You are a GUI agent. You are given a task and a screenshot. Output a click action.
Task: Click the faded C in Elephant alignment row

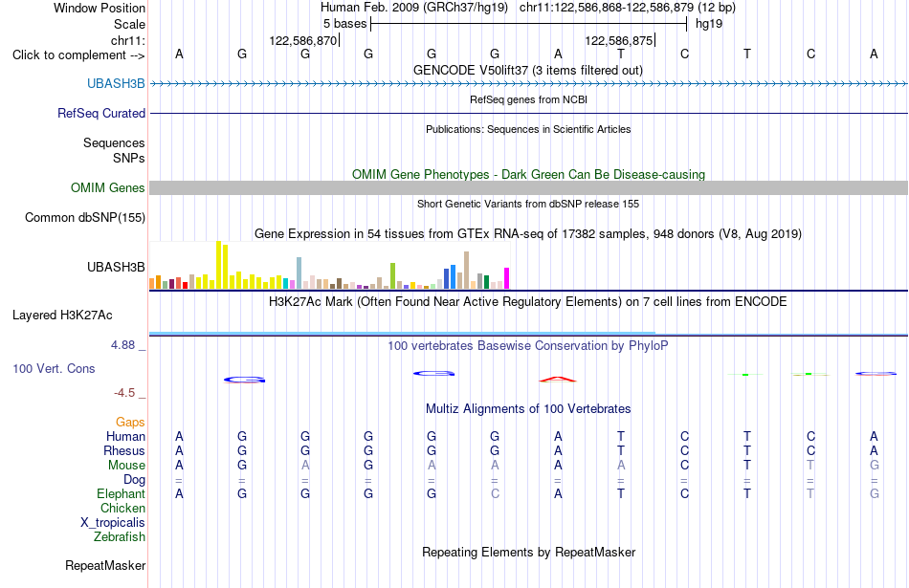495,493
